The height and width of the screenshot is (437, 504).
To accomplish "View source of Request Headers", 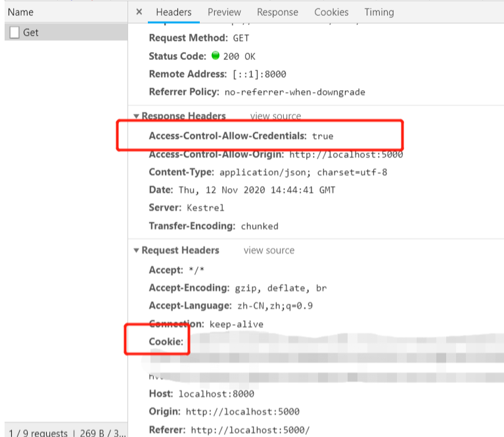I will [269, 250].
